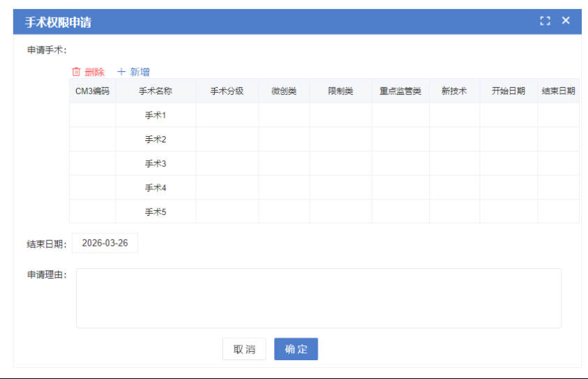Select the 手术4 row
588x379 pixels.
click(x=324, y=188)
